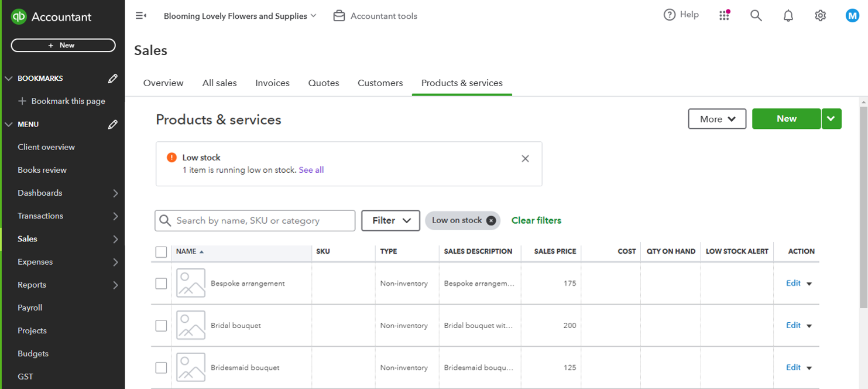Expand the More dropdown button
This screenshot has height=389, width=868.
click(x=717, y=119)
